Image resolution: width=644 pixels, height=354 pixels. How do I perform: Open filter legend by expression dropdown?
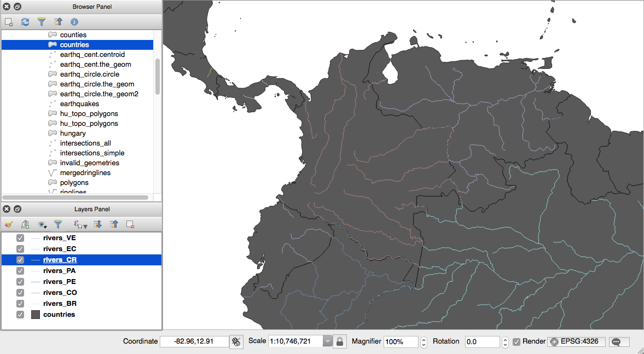(x=80, y=224)
